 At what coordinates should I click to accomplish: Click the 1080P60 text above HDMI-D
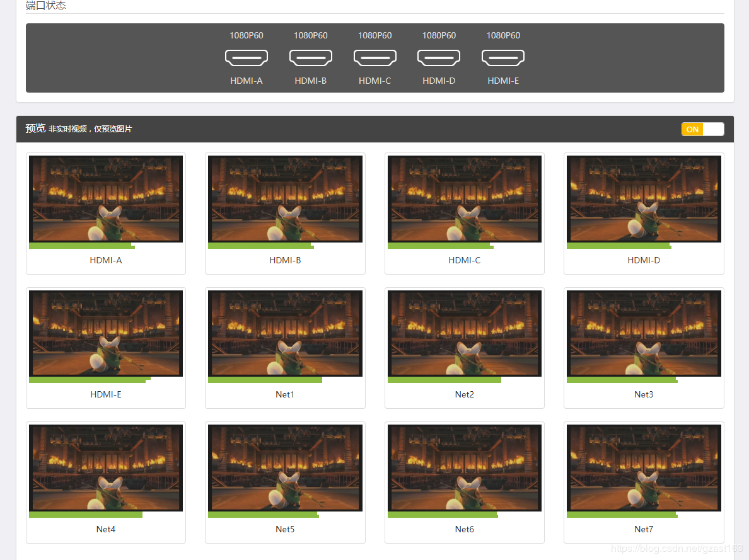tap(439, 35)
